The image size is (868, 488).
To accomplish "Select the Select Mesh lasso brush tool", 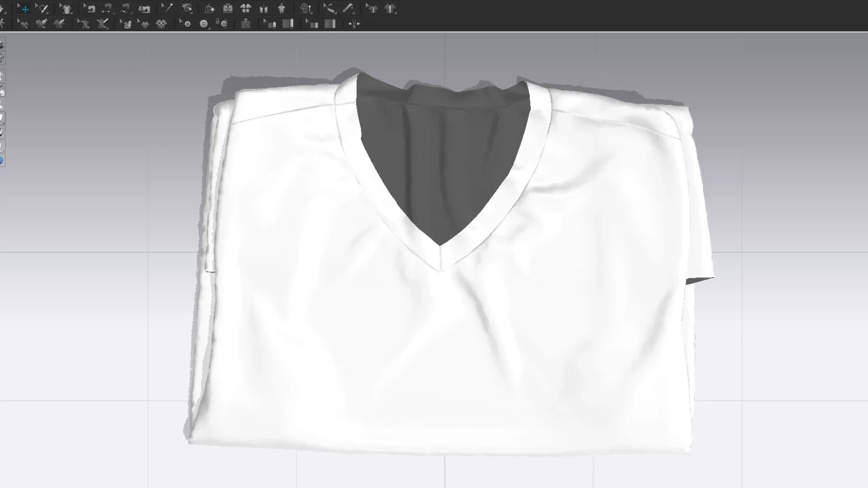I will coord(43,9).
